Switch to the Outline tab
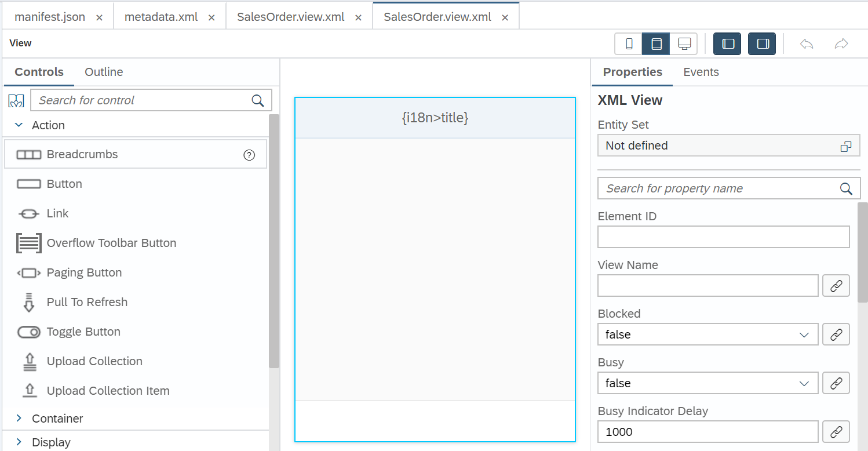868x451 pixels. tap(104, 72)
